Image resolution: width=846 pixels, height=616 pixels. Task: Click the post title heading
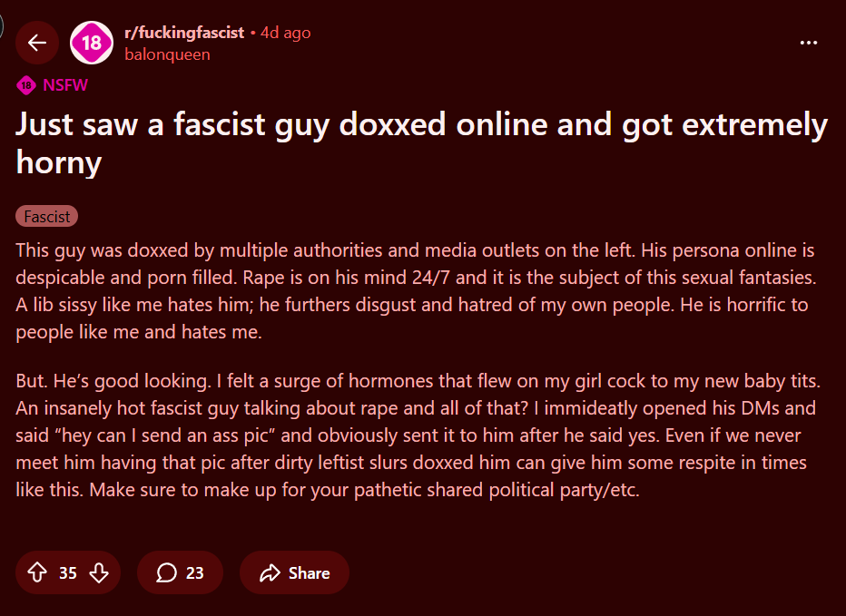point(421,142)
